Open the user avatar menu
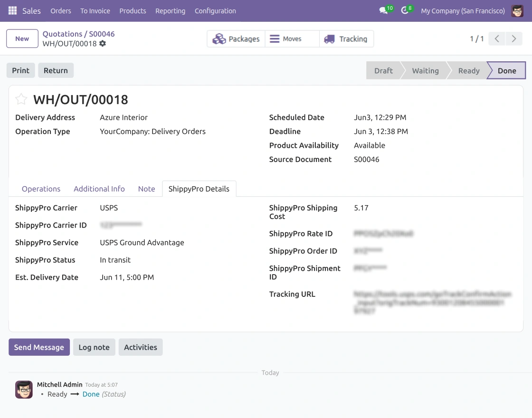The image size is (532, 418). [x=517, y=11]
